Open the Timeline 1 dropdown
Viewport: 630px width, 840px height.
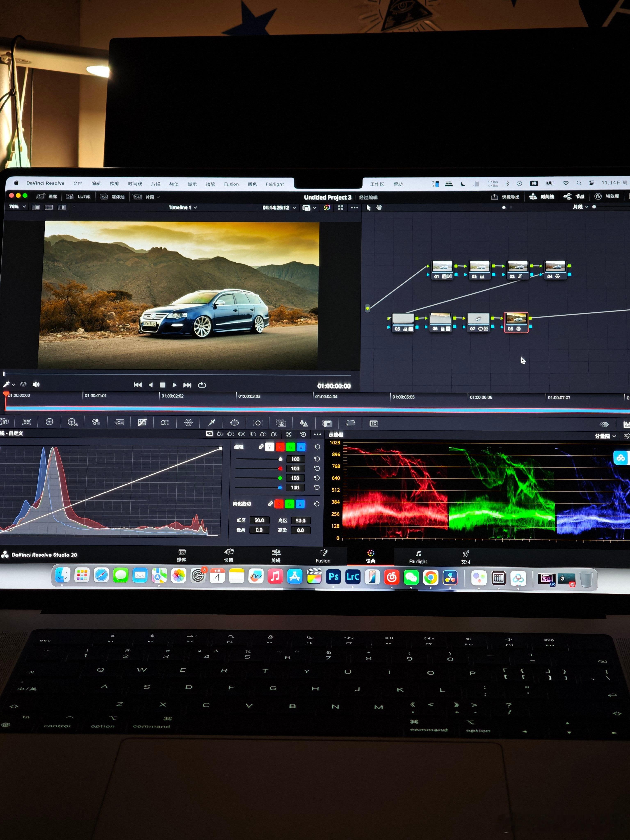pyautogui.click(x=183, y=207)
